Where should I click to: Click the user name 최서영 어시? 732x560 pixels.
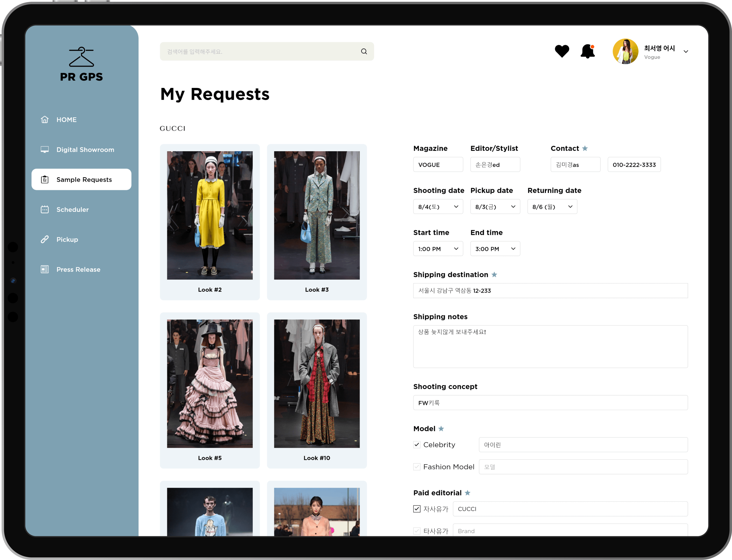tap(659, 48)
